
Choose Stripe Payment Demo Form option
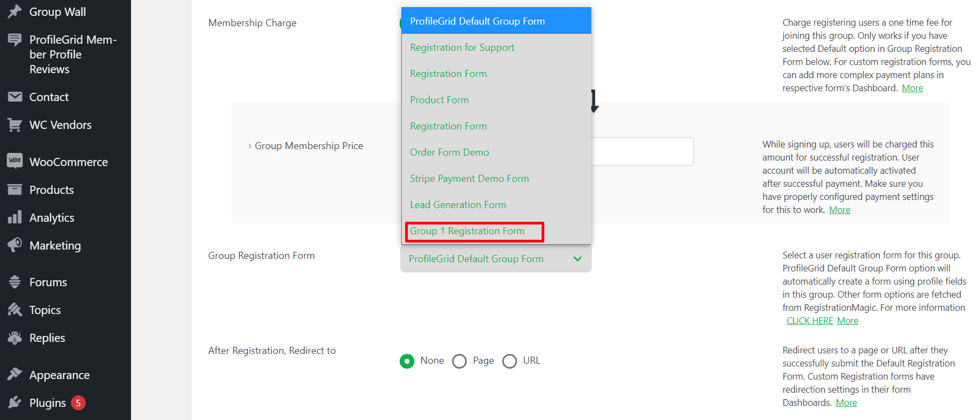(x=469, y=179)
